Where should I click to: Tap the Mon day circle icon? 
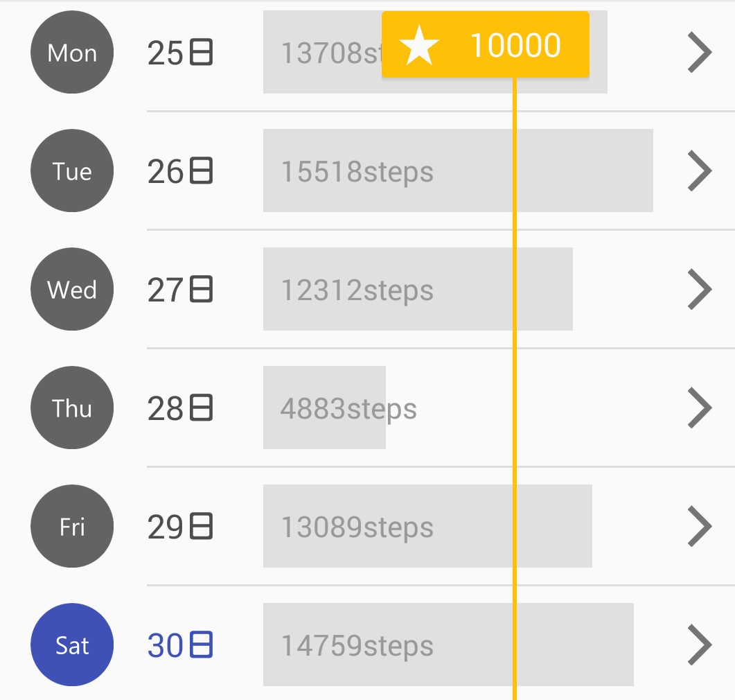click(x=72, y=52)
